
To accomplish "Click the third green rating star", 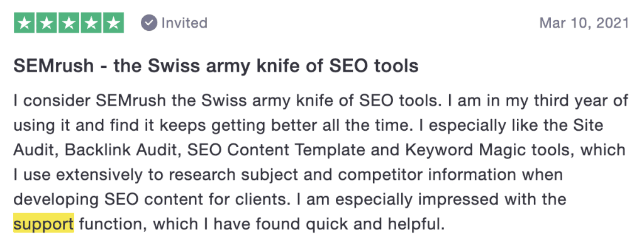I will [69, 23].
